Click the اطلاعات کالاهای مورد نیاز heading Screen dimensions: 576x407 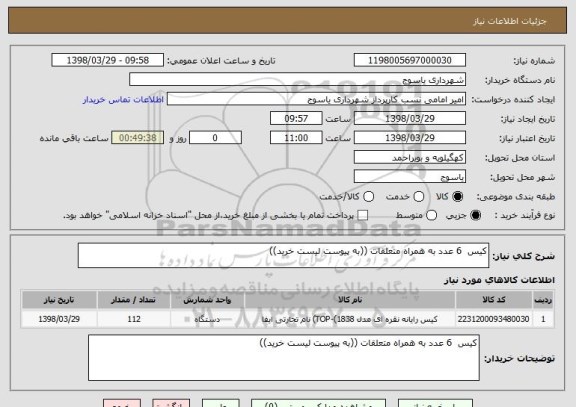coord(499,280)
